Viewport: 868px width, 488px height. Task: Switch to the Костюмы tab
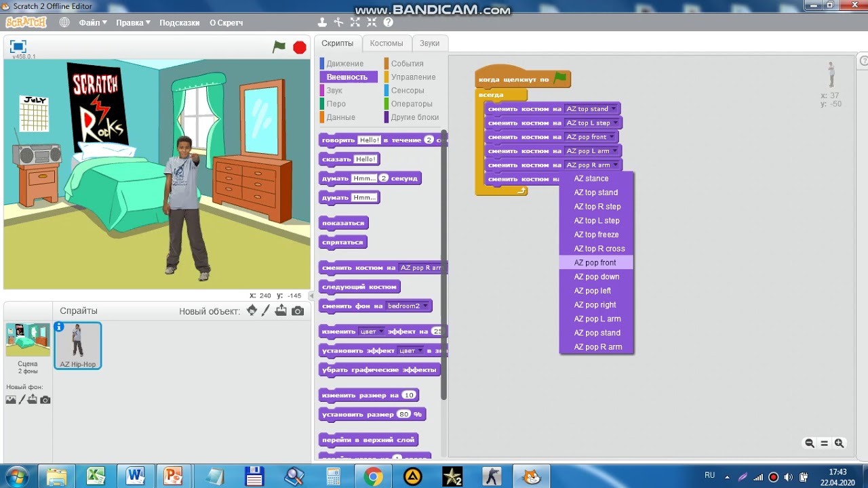click(387, 43)
